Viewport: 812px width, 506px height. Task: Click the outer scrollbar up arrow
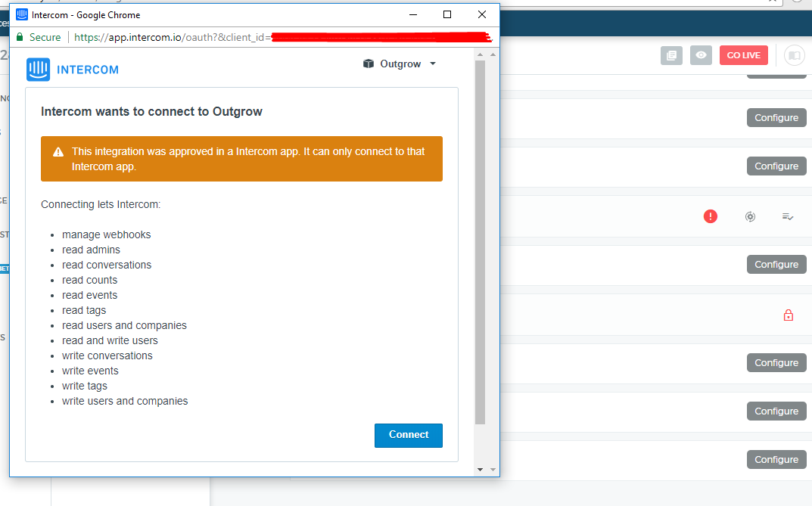click(493, 54)
